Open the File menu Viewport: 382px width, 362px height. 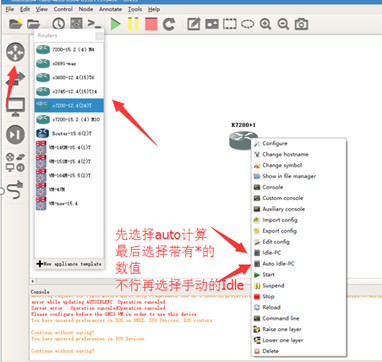[10, 9]
